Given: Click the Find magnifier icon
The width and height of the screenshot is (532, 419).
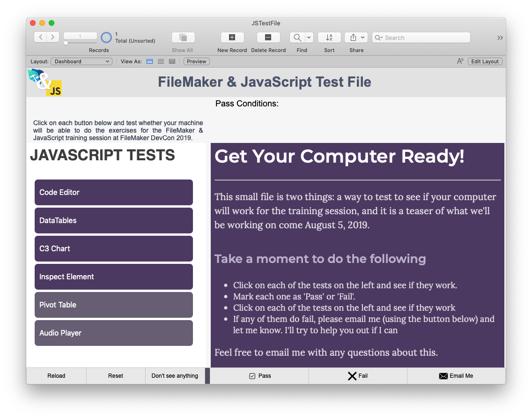Looking at the screenshot, I should (297, 37).
